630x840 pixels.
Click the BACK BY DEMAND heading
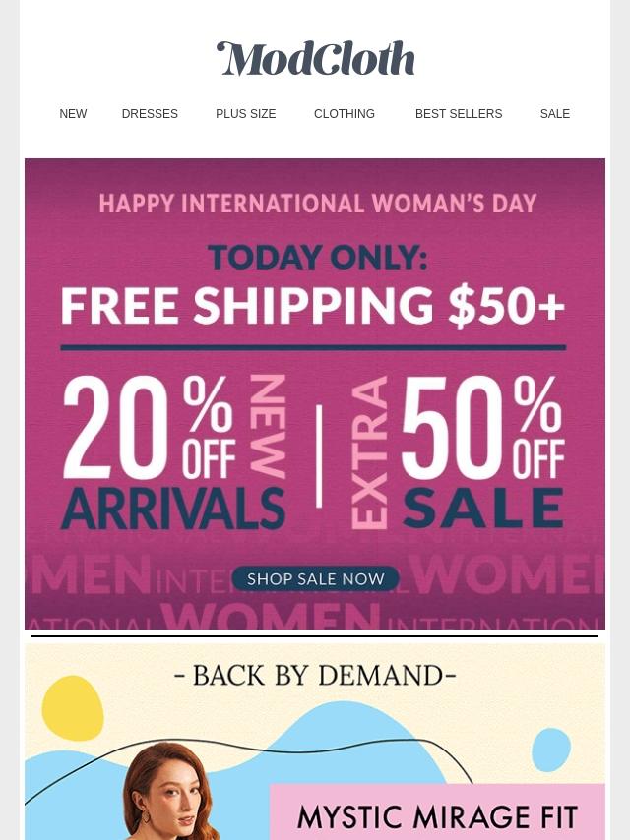pyautogui.click(x=315, y=676)
